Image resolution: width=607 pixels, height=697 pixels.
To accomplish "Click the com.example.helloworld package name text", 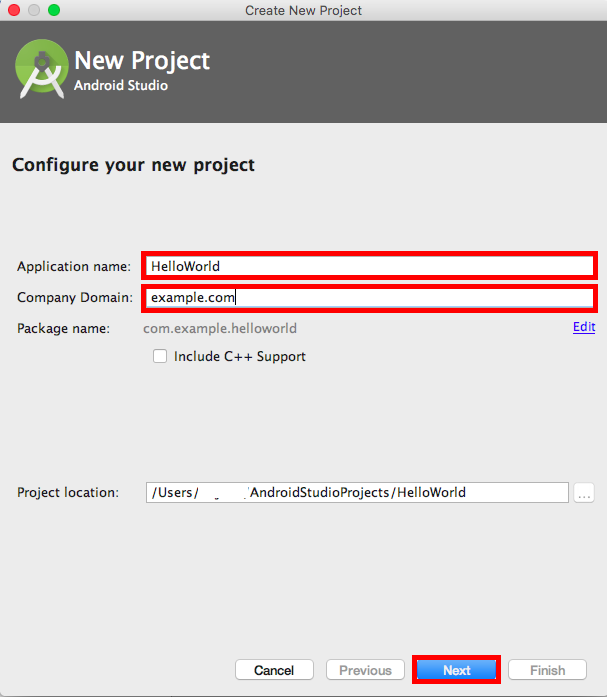I will [x=220, y=328].
